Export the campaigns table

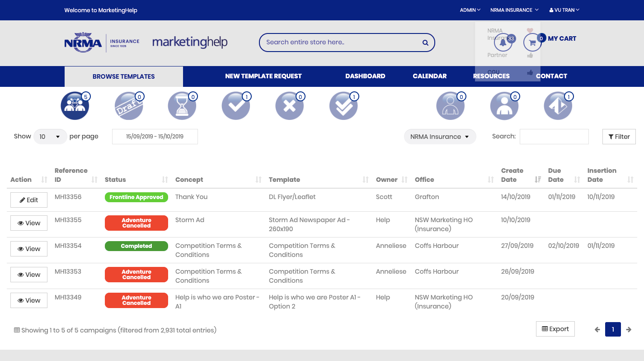click(x=555, y=329)
